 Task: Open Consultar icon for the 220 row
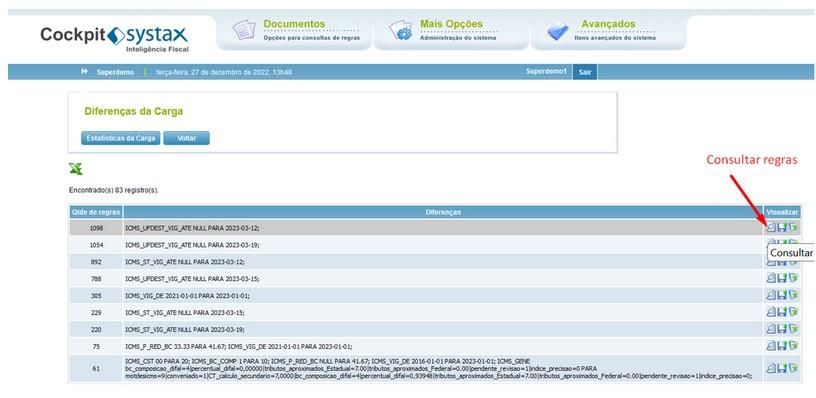[771, 329]
